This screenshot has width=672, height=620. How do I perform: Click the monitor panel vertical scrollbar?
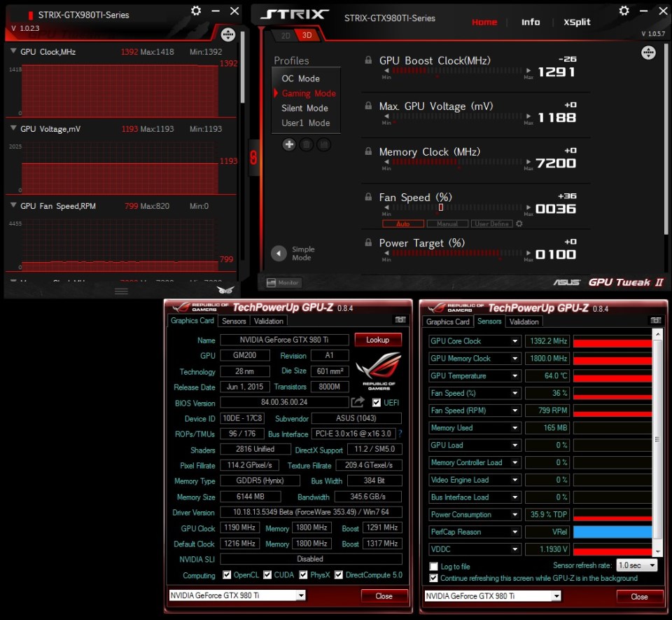tap(243, 67)
